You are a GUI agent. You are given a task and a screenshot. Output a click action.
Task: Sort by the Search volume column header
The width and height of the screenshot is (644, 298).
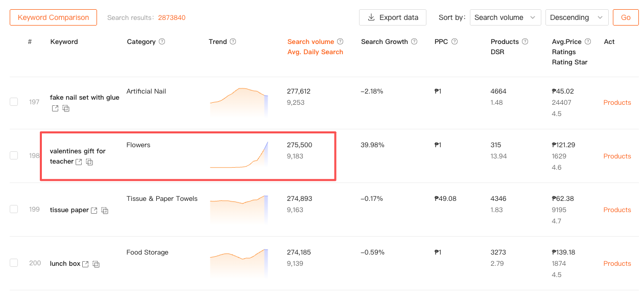point(311,42)
